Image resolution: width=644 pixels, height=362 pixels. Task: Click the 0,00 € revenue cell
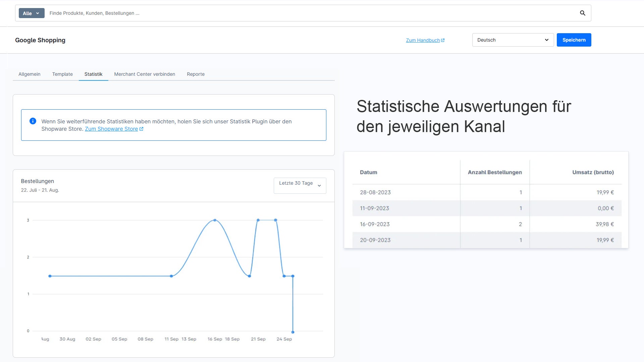tap(606, 208)
